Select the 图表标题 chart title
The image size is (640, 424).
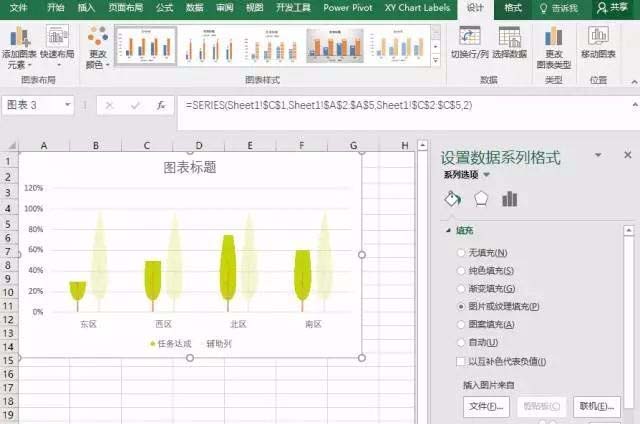click(190, 167)
